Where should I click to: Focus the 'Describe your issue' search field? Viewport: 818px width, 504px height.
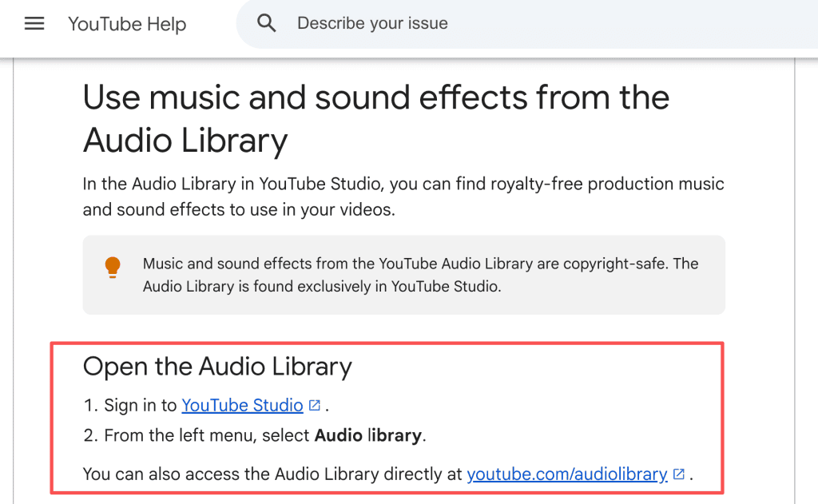tap(527, 23)
